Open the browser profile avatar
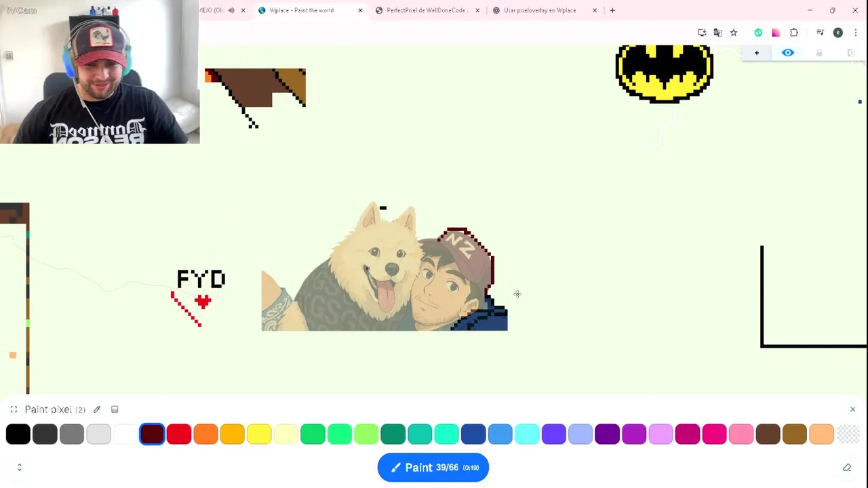Image resolution: width=868 pixels, height=488 pixels. (x=838, y=33)
